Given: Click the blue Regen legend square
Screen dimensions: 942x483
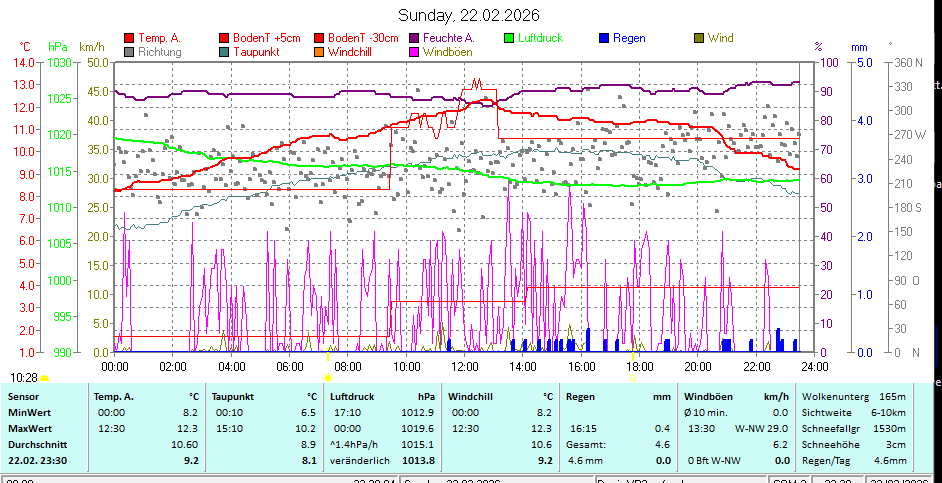Looking at the screenshot, I should pyautogui.click(x=604, y=38).
